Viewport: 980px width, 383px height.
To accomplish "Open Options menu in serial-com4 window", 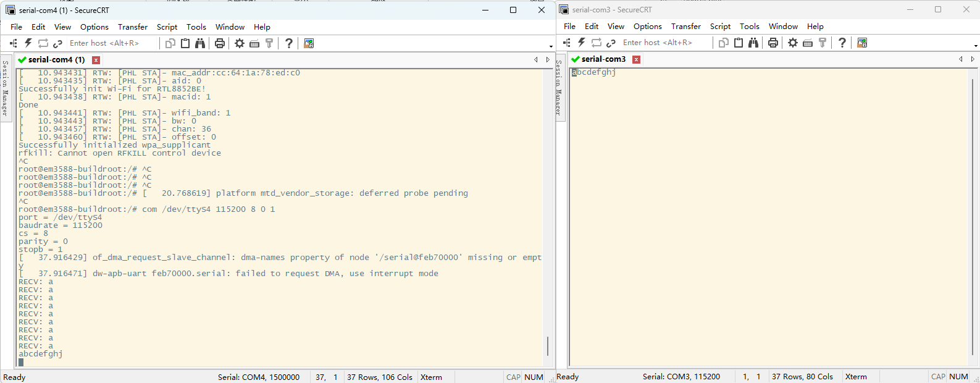I will [x=94, y=27].
